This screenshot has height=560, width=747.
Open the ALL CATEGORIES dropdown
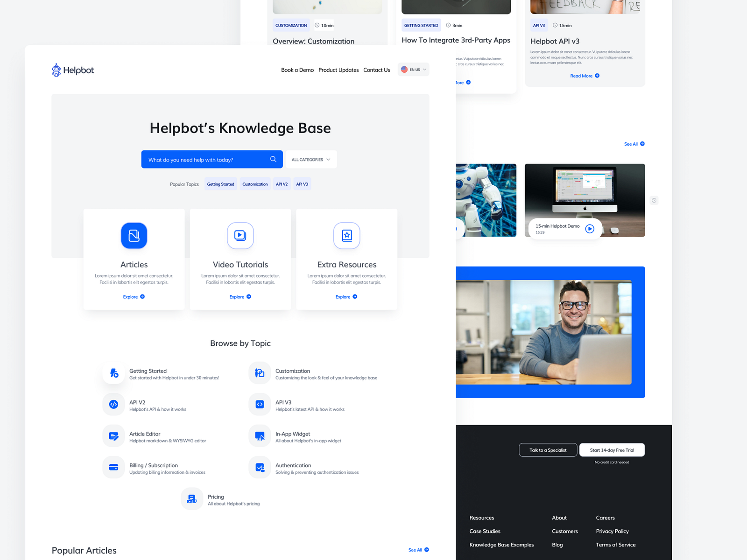(310, 159)
